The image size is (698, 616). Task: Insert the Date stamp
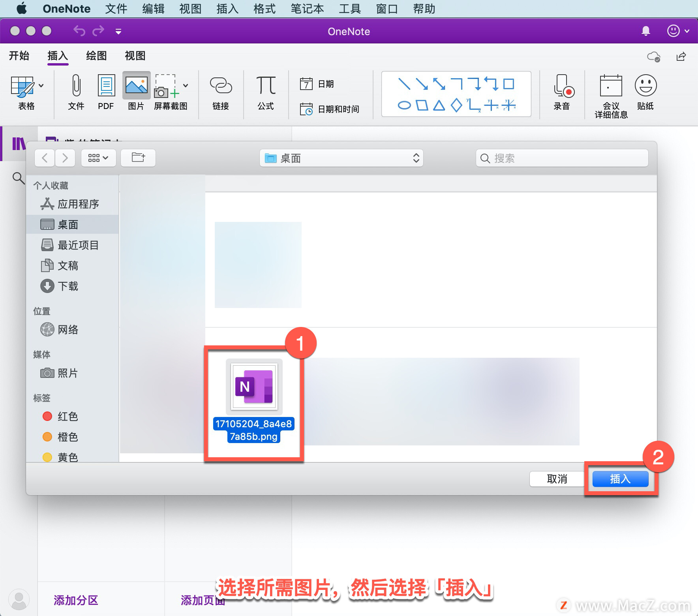(317, 84)
